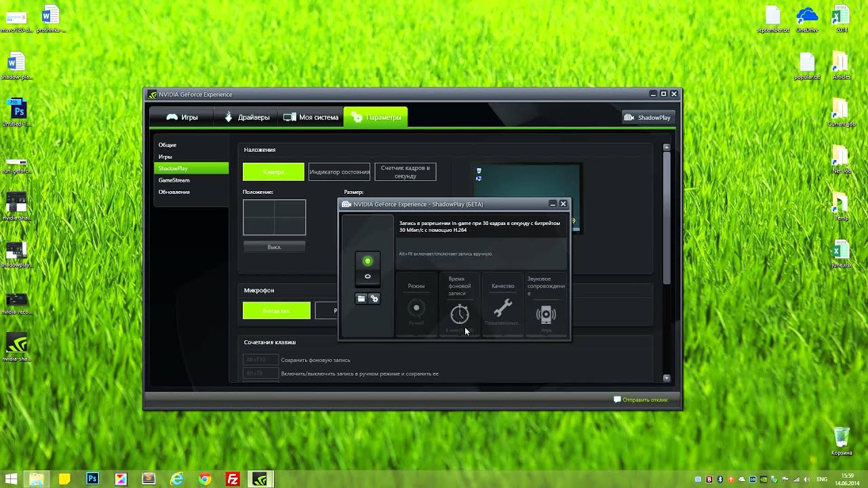This screenshot has height=488, width=868.
Task: Select Current job folder on desktop
Action: (x=841, y=113)
